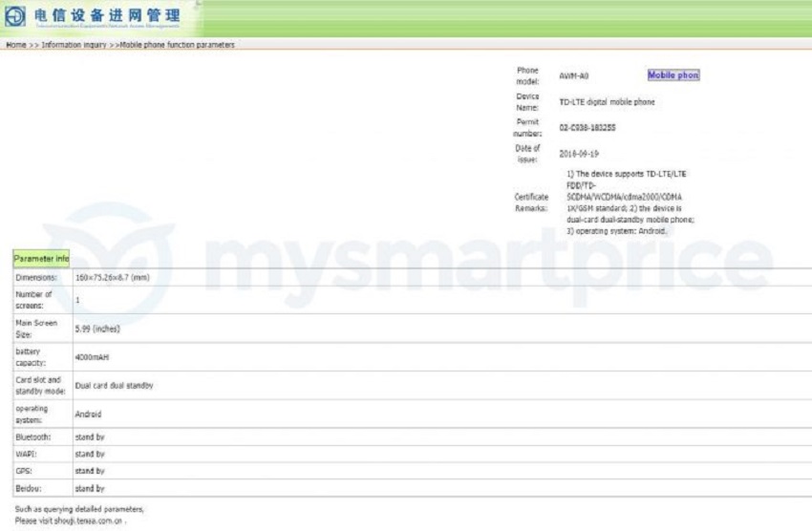This screenshot has width=812, height=531.
Task: Open the Home breadcrumb link
Action: (16, 45)
